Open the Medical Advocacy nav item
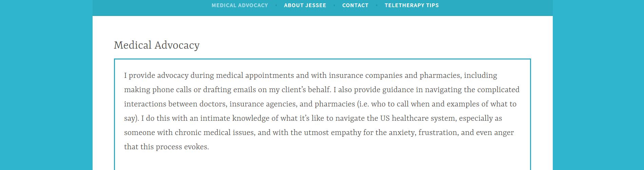644x170 pixels. pyautogui.click(x=239, y=5)
